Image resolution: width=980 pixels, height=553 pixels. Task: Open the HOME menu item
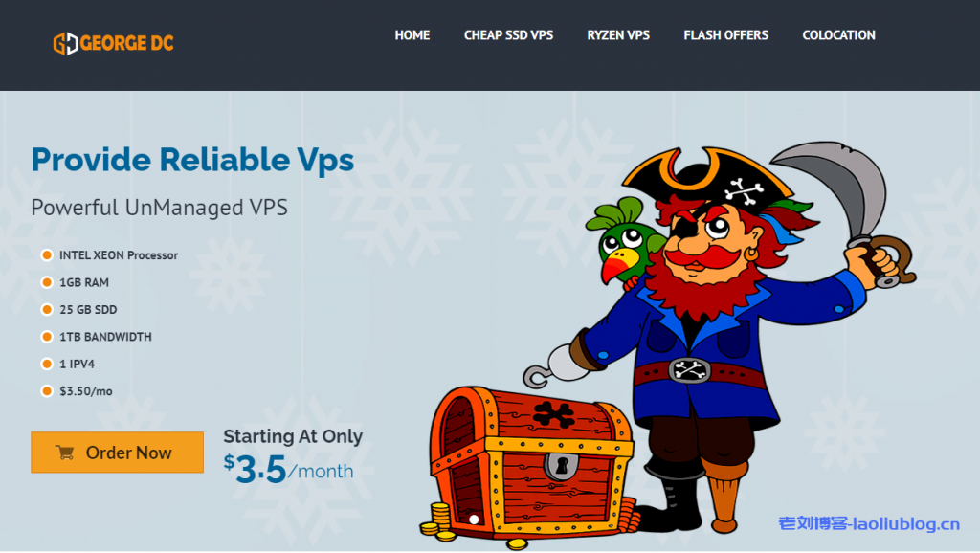click(412, 35)
